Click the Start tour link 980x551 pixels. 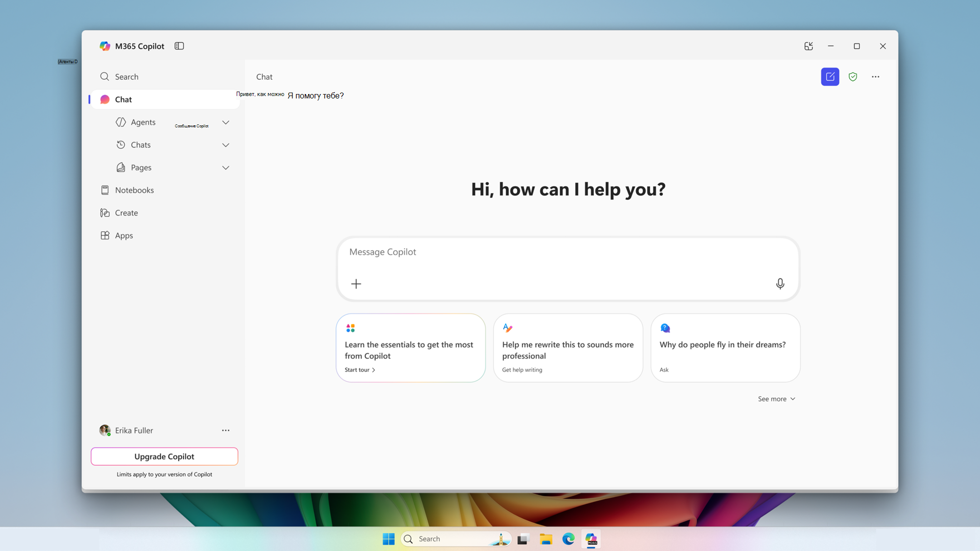(360, 370)
